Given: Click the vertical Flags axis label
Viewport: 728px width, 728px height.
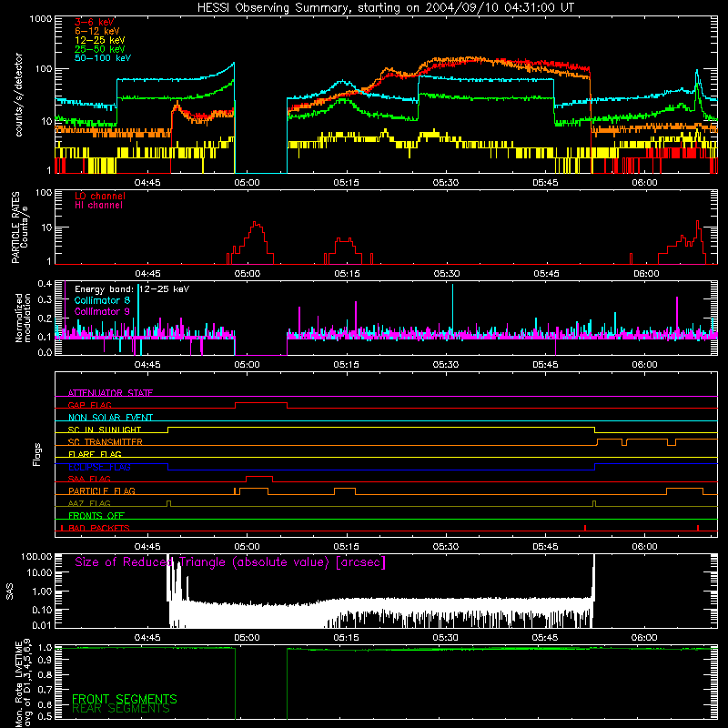Looking at the screenshot, I should (x=37, y=454).
